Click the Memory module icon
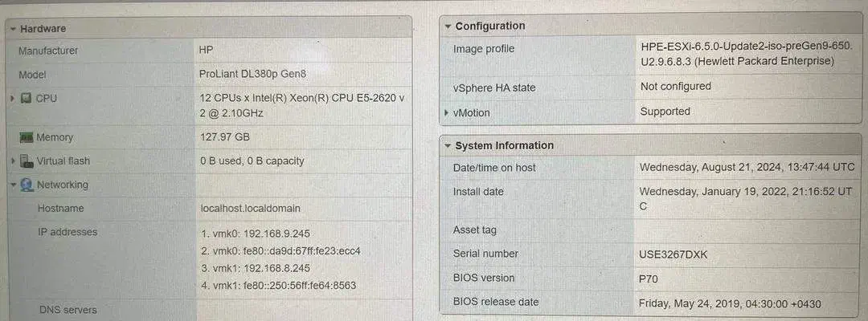868x321 pixels. pyautogui.click(x=26, y=137)
